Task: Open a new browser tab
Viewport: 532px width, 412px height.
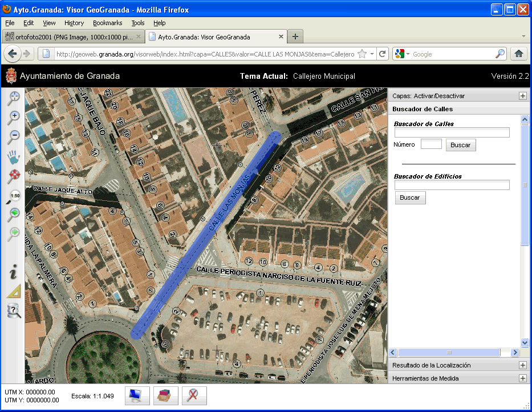Action: point(295,37)
